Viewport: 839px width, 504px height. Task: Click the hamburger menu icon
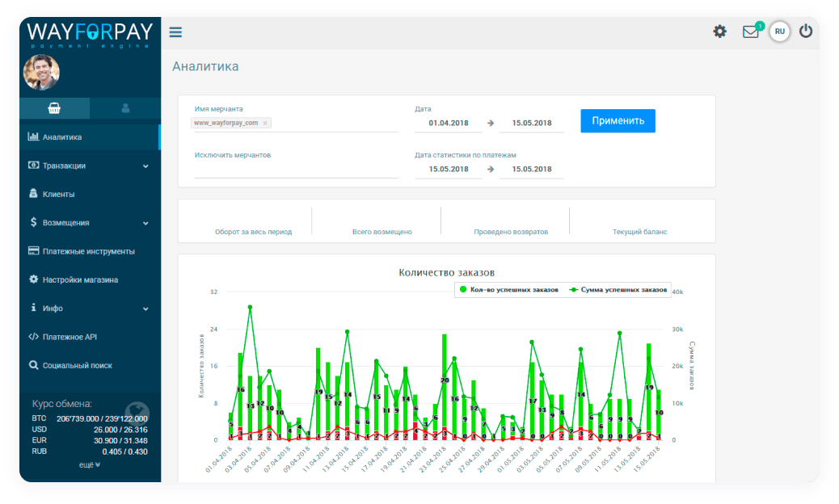coord(175,32)
